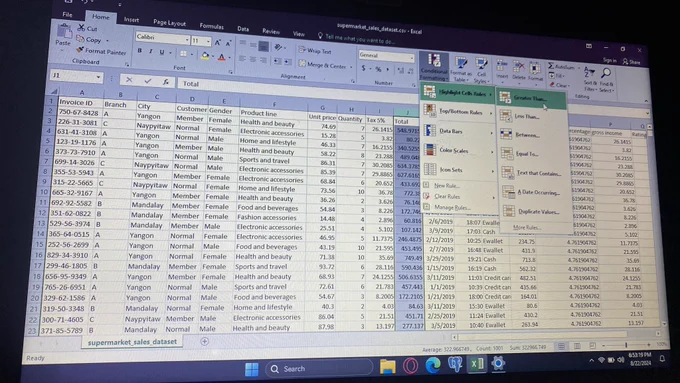Apply the red Font Color
The height and width of the screenshot is (383, 680).
point(222,57)
